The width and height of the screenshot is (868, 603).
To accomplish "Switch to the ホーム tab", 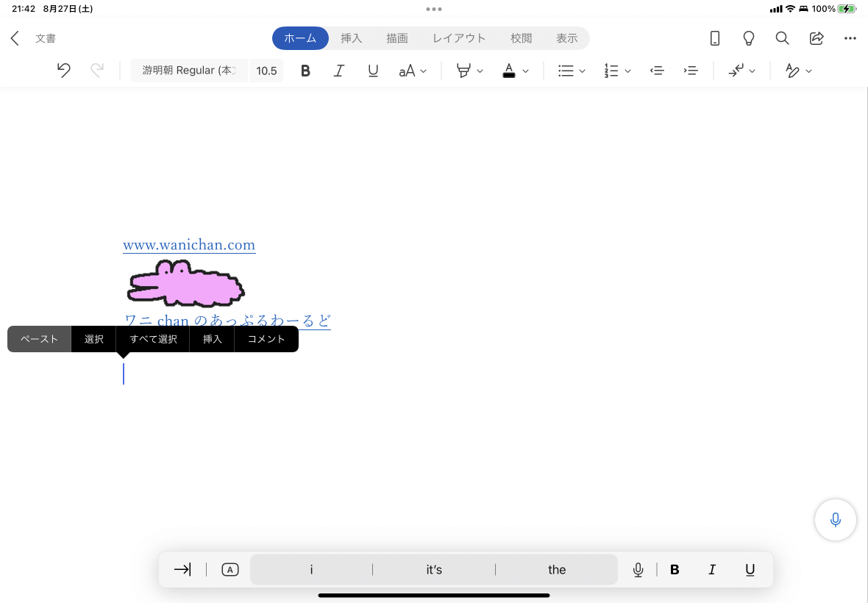I will [x=300, y=38].
